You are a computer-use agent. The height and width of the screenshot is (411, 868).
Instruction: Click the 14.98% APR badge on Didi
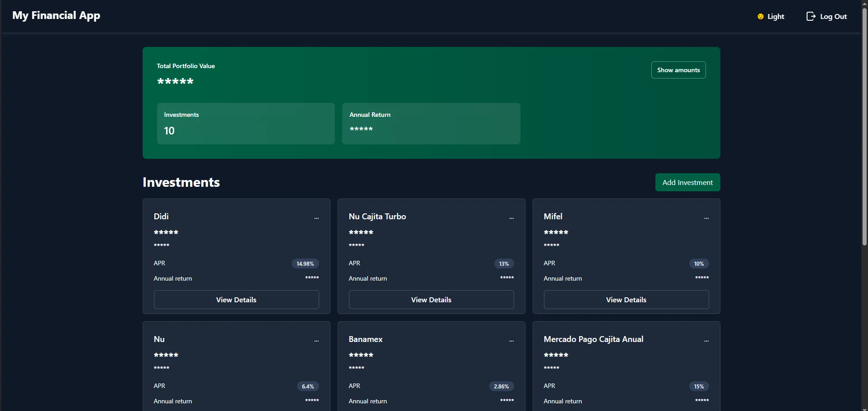[x=305, y=263]
